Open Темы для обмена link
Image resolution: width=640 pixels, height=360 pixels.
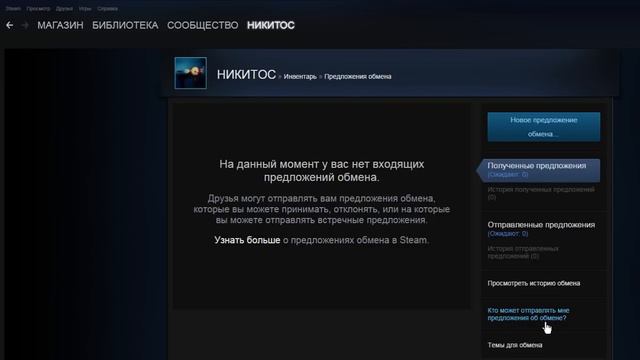click(x=515, y=345)
